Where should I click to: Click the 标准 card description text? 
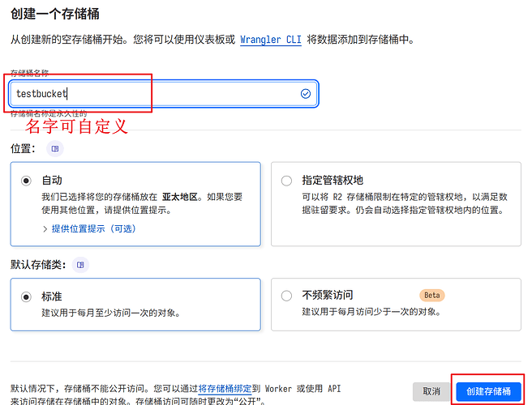110,312
